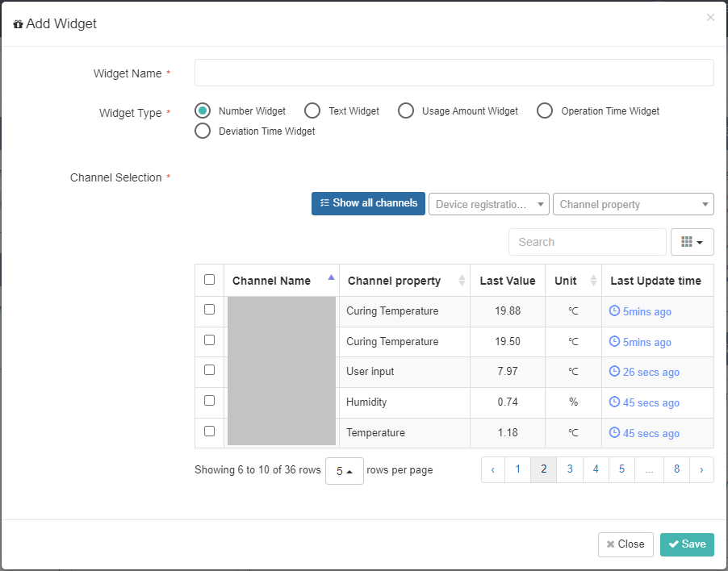This screenshot has height=571, width=728.
Task: Click the clock icon in Temperature row
Action: coord(614,431)
